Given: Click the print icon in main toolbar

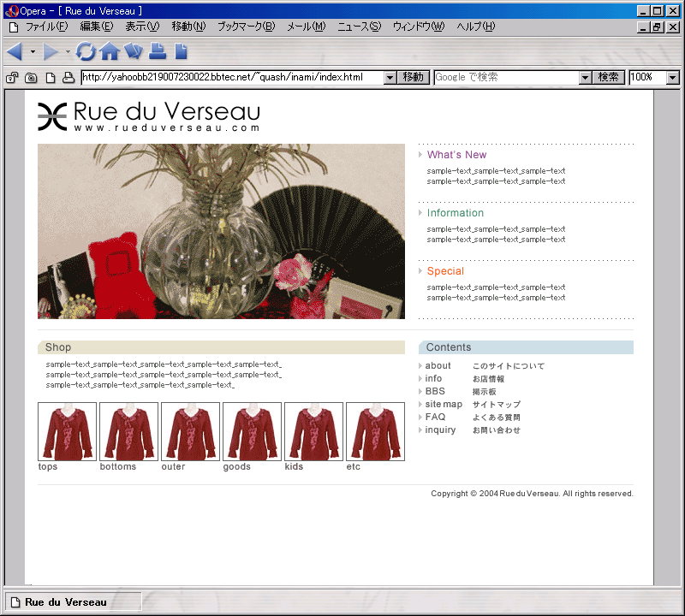Looking at the screenshot, I should [x=158, y=51].
